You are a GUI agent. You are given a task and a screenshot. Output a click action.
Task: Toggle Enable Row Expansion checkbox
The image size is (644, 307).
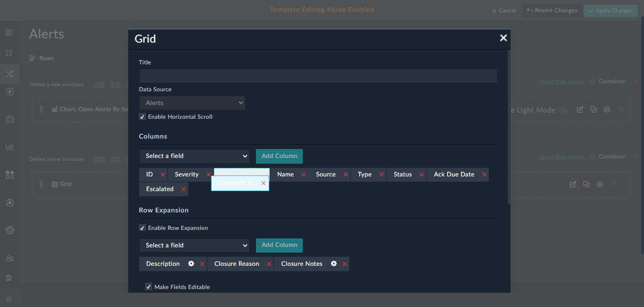(142, 228)
